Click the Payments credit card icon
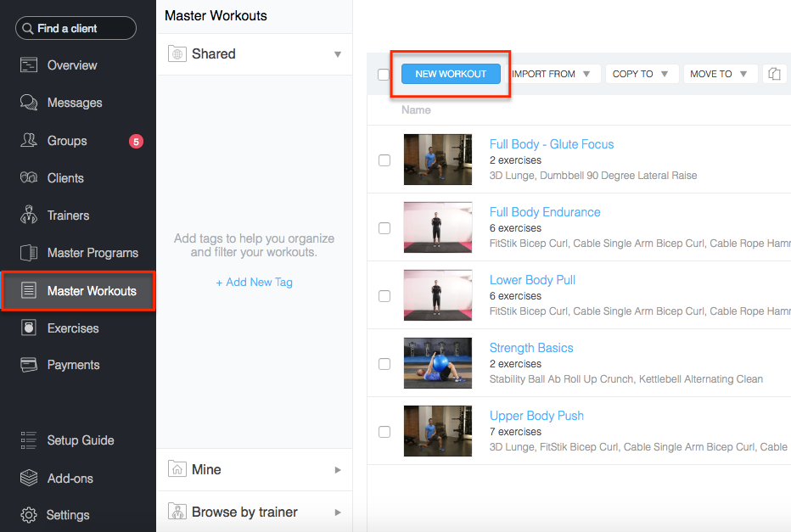The height and width of the screenshot is (532, 791). 29,365
